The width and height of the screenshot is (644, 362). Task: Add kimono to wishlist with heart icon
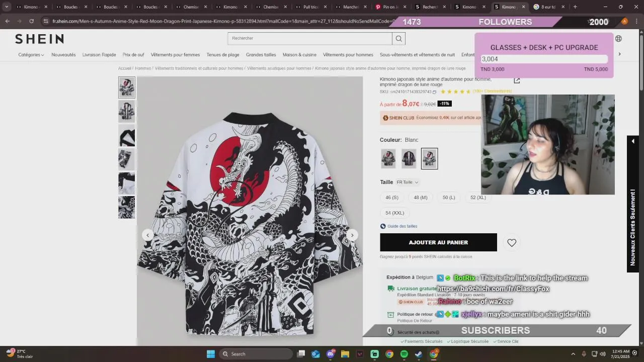[x=512, y=243]
